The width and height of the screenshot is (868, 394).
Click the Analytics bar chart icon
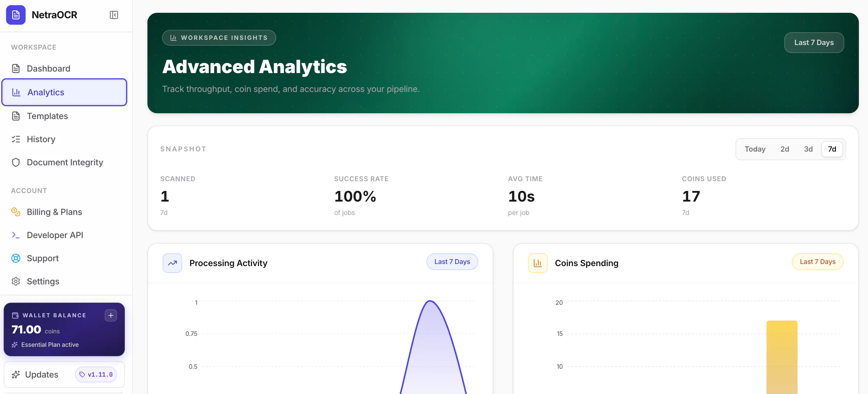click(x=16, y=92)
